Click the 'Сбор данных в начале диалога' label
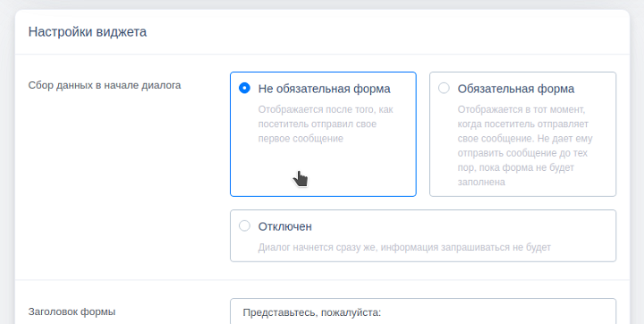This screenshot has width=644, height=324. (x=105, y=86)
